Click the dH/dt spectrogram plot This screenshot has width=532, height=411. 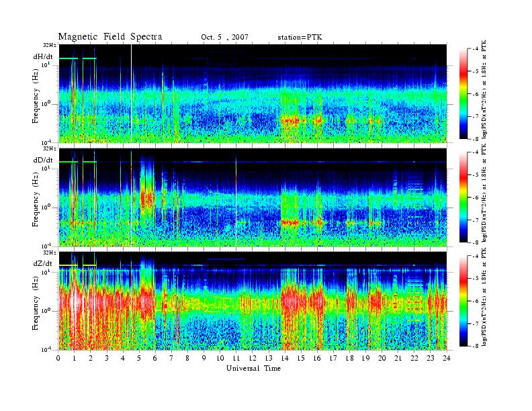(x=253, y=93)
